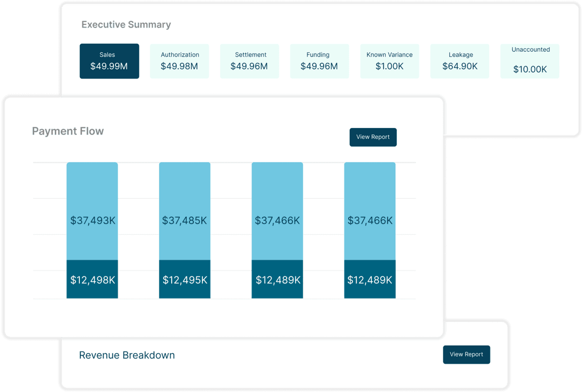
Task: Click the dark $12,498K bar segment
Action: [92, 280]
